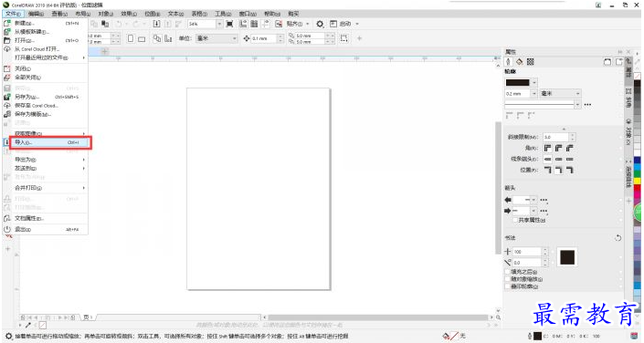This screenshot has height=343, width=644.
Task: Select the first miter corner style icon
Action: pyautogui.click(x=547, y=148)
